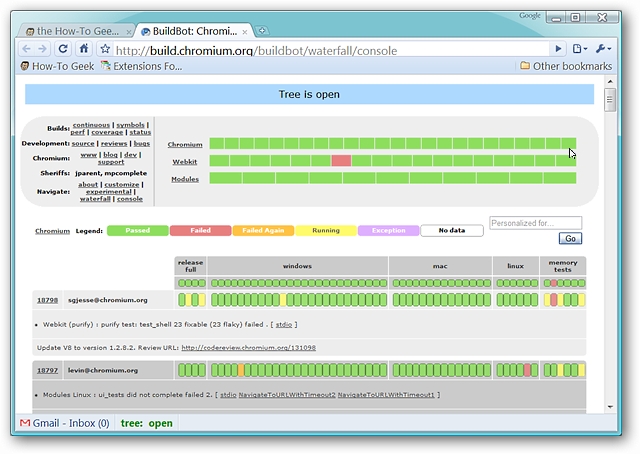Open the about navigate link
Viewport: 640px width, 454px height.
pos(88,185)
